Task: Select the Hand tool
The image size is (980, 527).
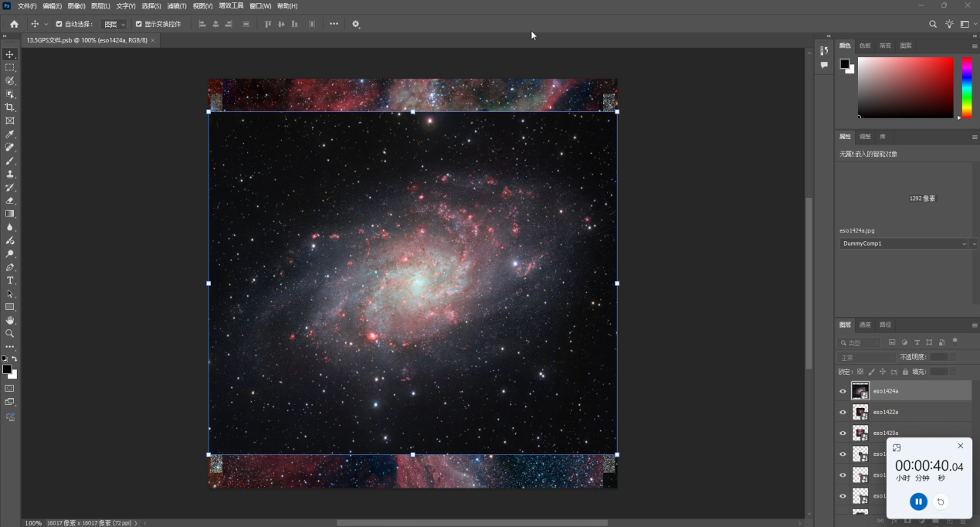Action: (10, 320)
